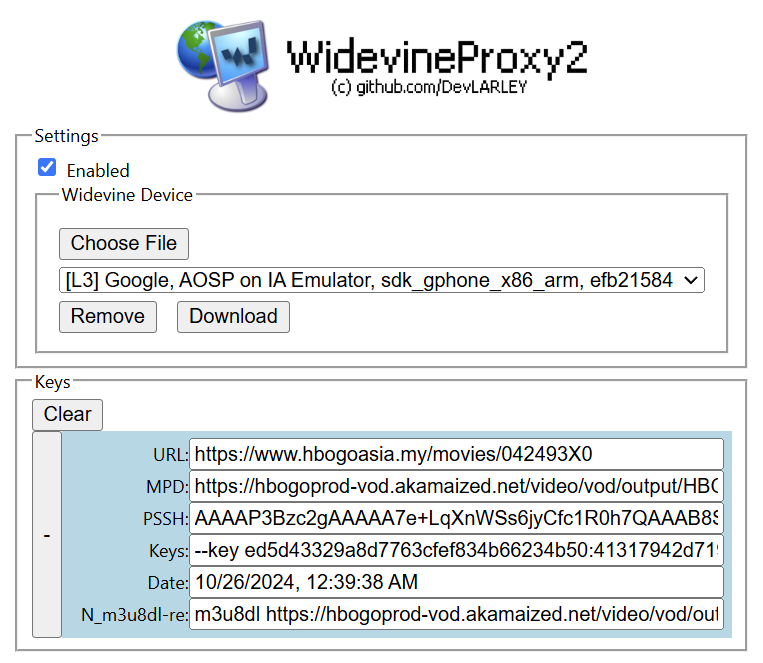Click the Settings section legend
The height and width of the screenshot is (663, 763).
click(x=66, y=136)
